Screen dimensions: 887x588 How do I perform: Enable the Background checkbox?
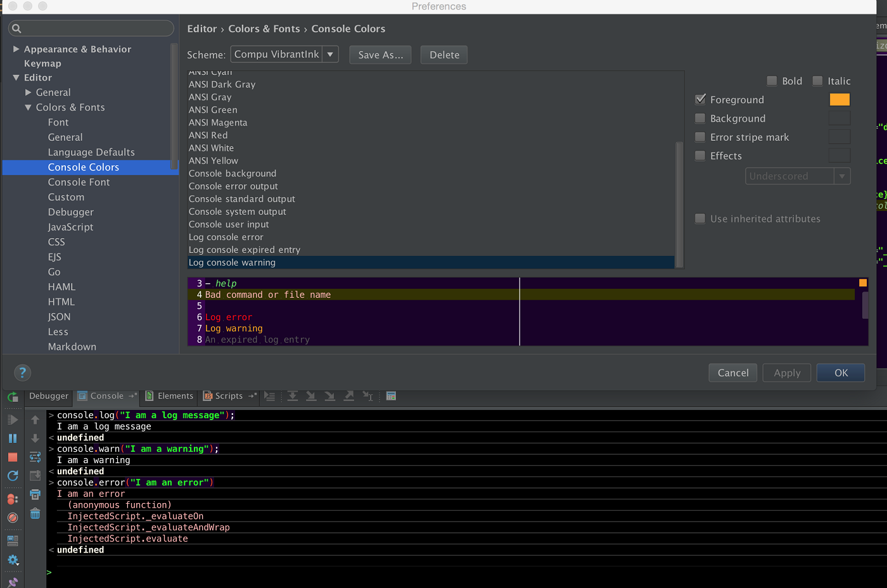pos(700,118)
